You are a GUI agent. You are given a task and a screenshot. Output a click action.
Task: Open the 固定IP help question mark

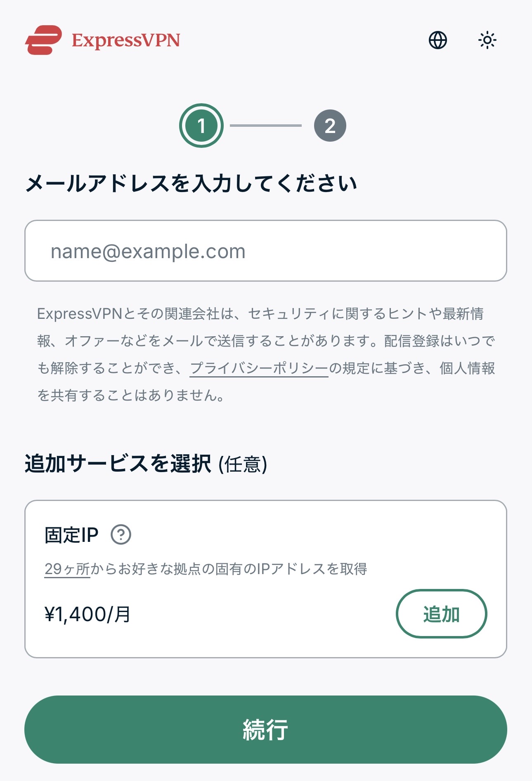(x=121, y=534)
